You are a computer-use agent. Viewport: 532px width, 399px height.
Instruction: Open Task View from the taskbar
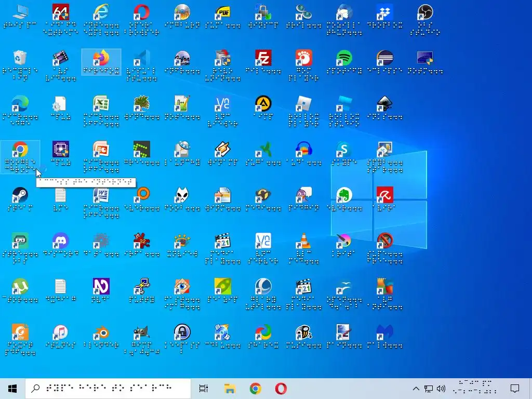click(x=203, y=389)
